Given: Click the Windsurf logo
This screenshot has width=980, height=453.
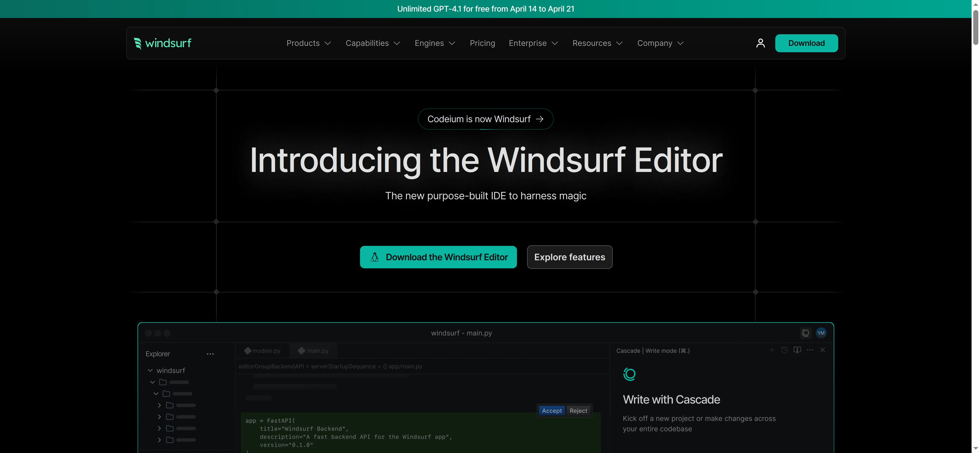Looking at the screenshot, I should click(163, 43).
